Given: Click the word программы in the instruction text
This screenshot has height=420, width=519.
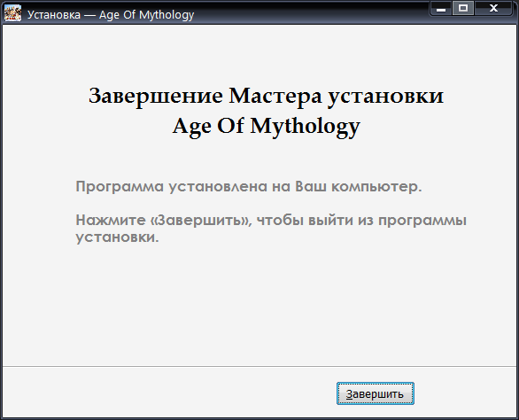Looking at the screenshot, I should click(422, 221).
